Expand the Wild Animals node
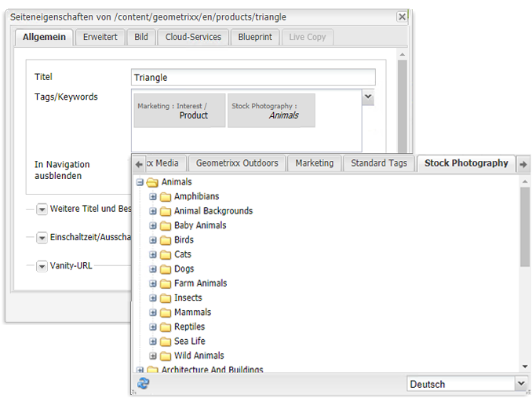Image resolution: width=532 pixels, height=398 pixels. tap(153, 356)
